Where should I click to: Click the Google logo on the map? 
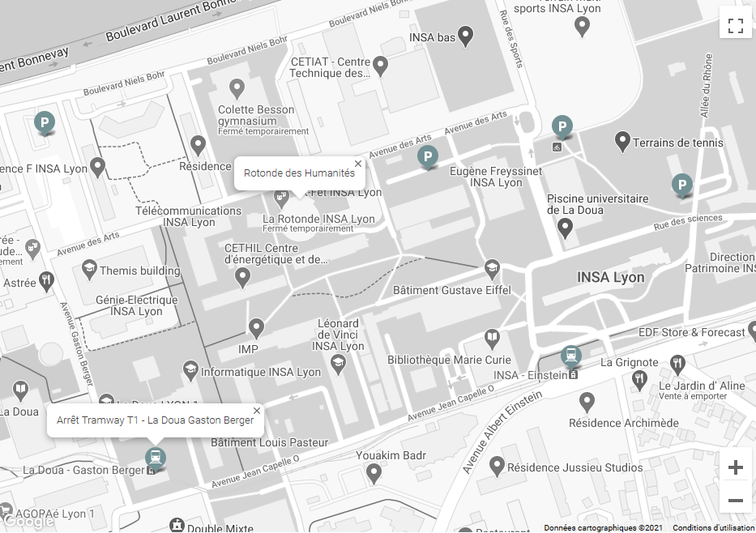pyautogui.click(x=29, y=521)
